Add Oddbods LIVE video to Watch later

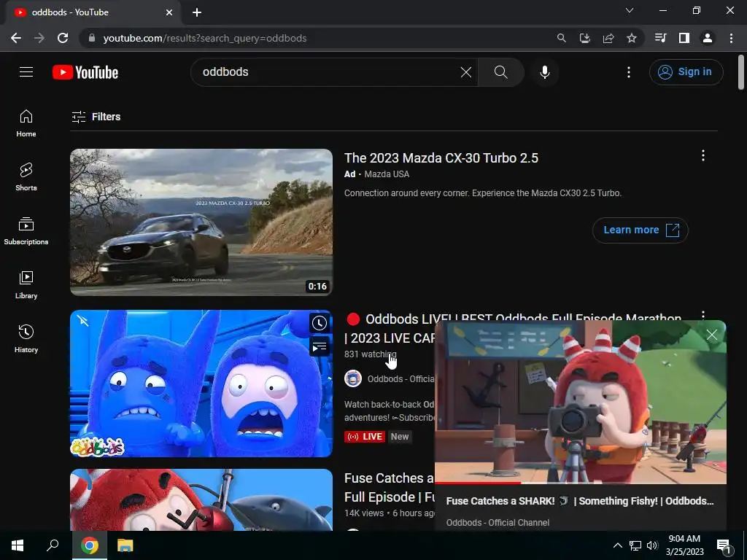pyautogui.click(x=320, y=323)
